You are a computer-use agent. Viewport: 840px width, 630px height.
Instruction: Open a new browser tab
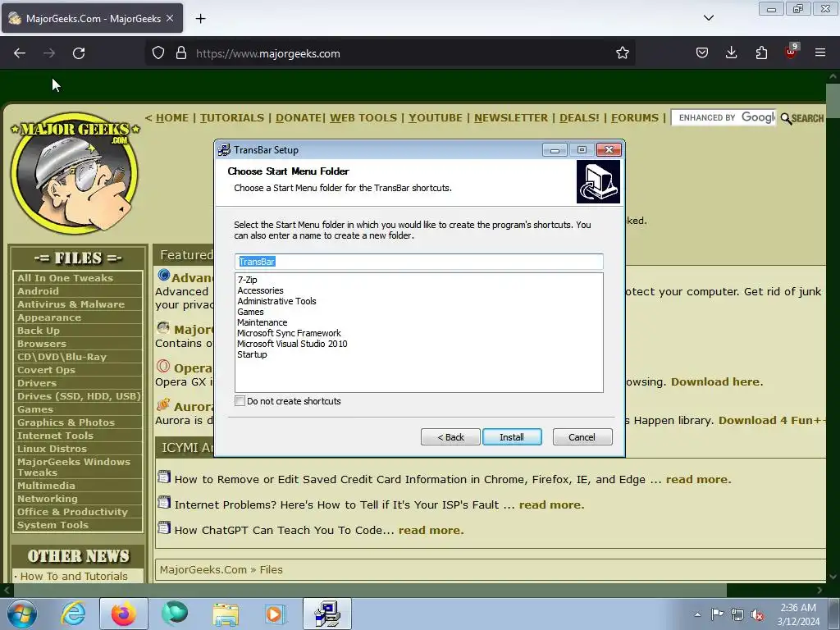tap(200, 19)
